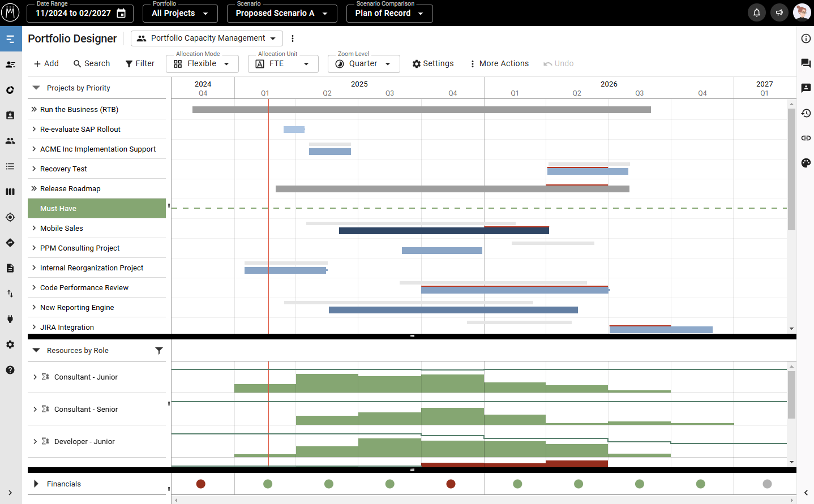Open the Scenario dropdown
Screen dimensions: 814x504
(282, 13)
